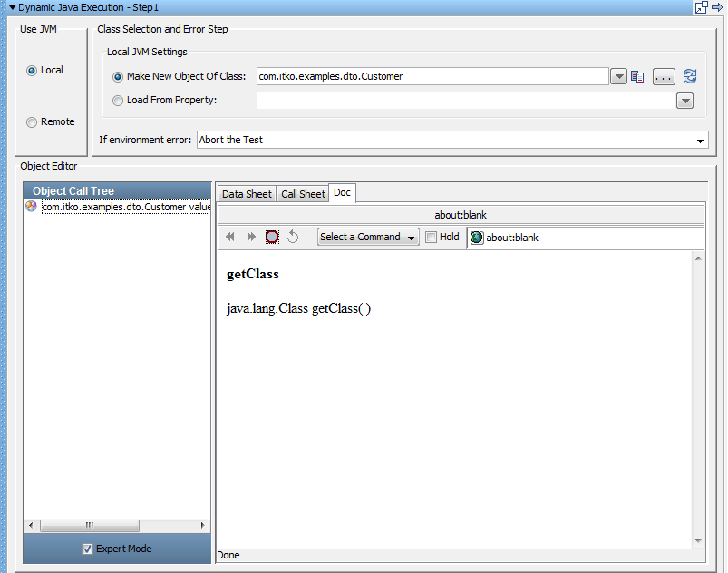
Task: Switch to the Data Sheet tab
Action: tap(247, 194)
